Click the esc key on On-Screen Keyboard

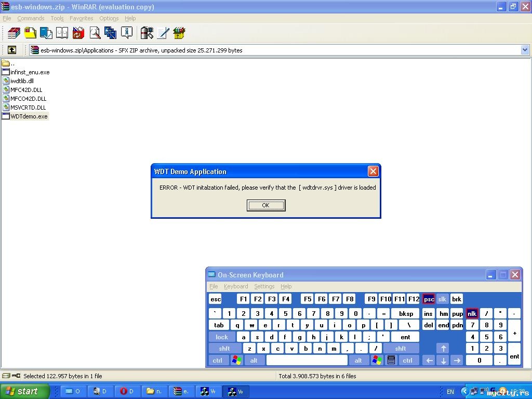point(216,299)
